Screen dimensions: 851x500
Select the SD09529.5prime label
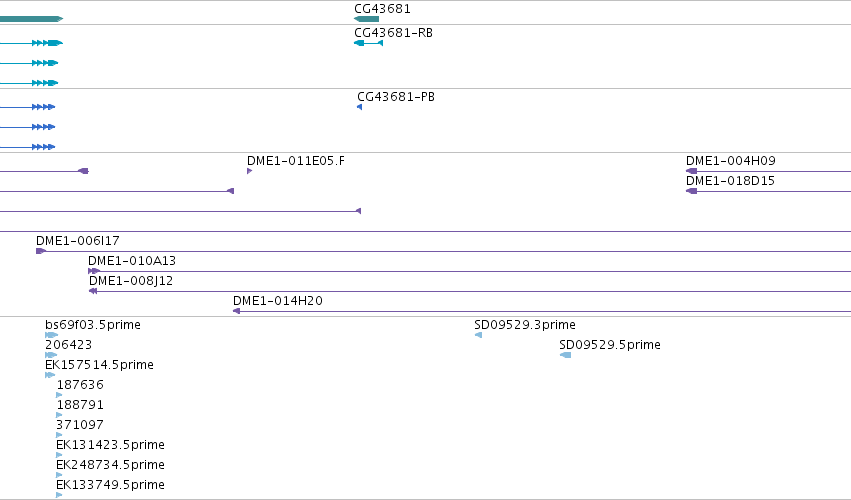[610, 345]
